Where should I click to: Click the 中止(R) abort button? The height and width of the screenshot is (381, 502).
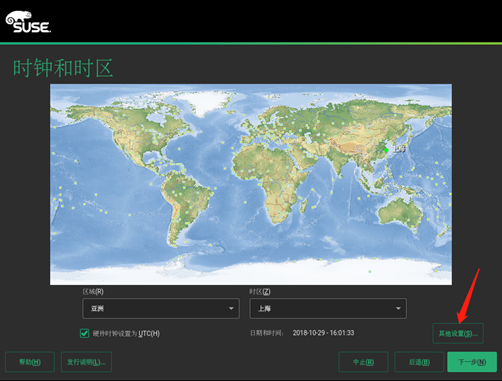[363, 362]
